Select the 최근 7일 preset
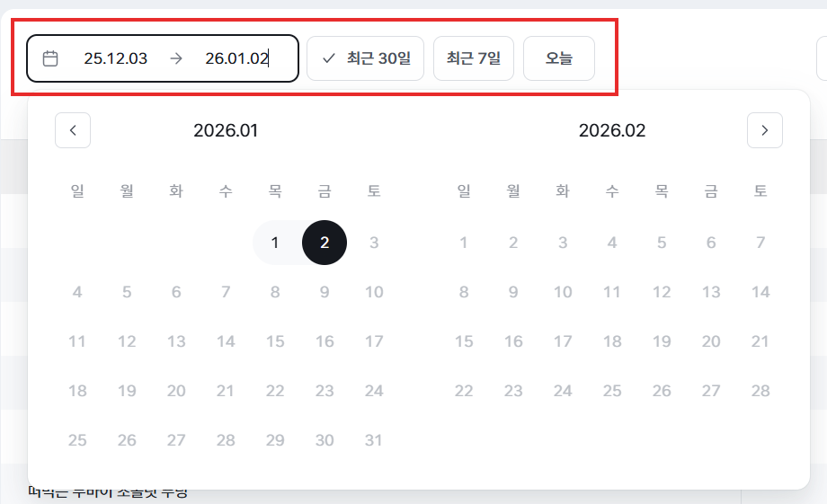Screen dimensions: 827x504 click(x=474, y=58)
